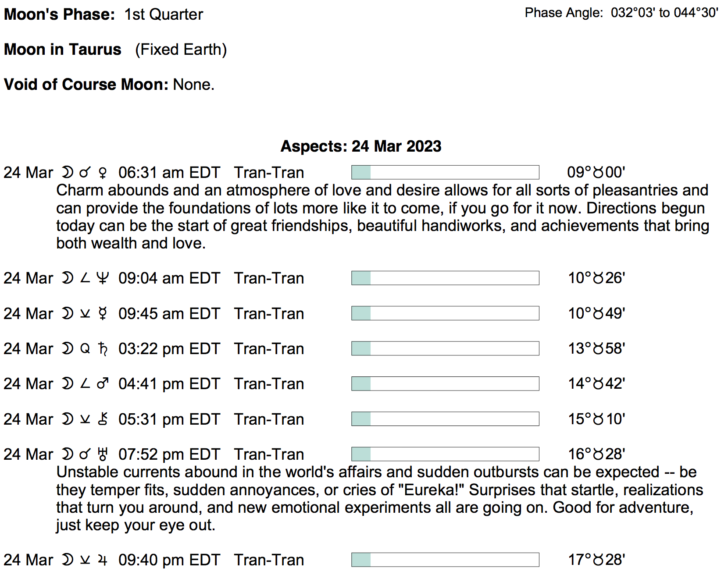Select the Chiron key glyph at 05:31 pm
The image size is (728, 582).
pyautogui.click(x=103, y=419)
